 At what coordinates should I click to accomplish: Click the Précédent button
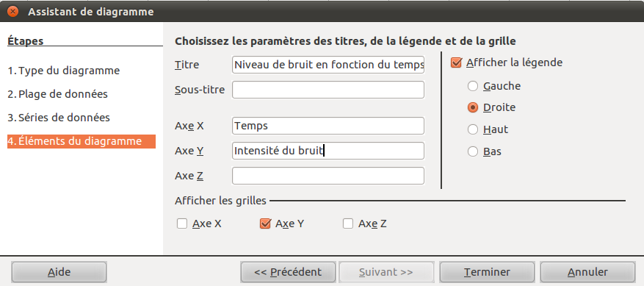[x=288, y=272]
